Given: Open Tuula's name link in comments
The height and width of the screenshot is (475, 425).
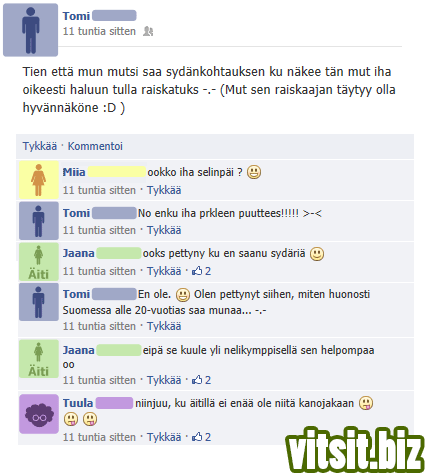Looking at the screenshot, I should pyautogui.click(x=78, y=403).
